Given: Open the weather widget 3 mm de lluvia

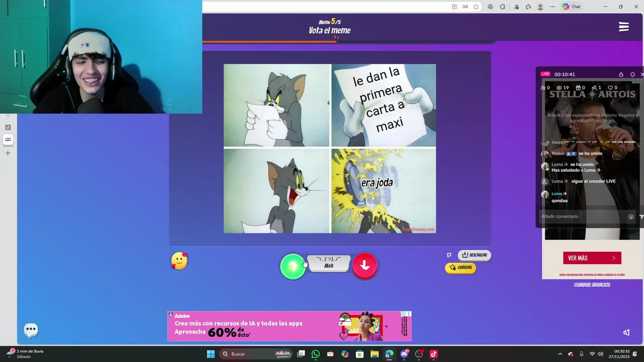Looking at the screenshot, I should (x=25, y=354).
